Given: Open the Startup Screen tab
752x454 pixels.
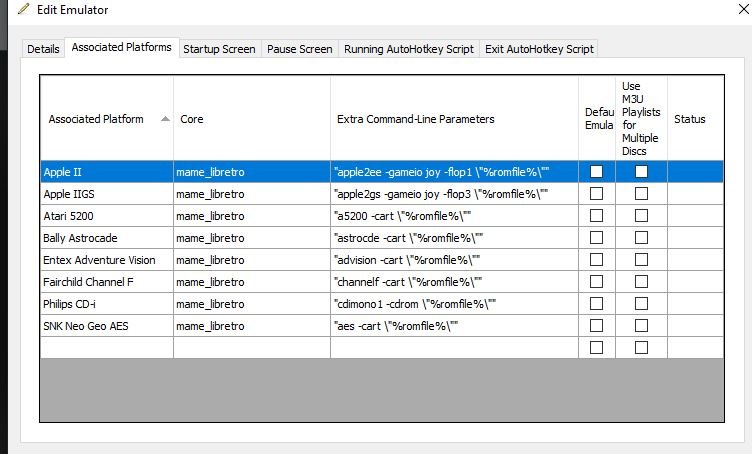Looking at the screenshot, I should click(219, 48).
